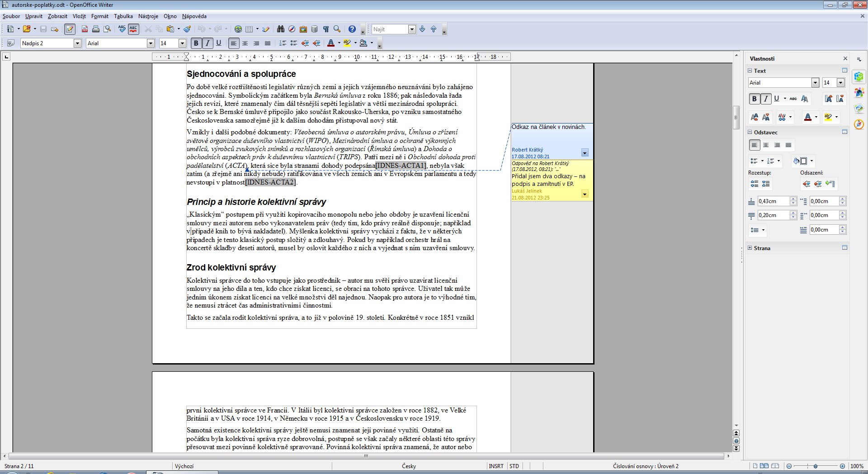
Task: Click the Clone Formatting paintbrush icon
Action: pyautogui.click(x=187, y=29)
